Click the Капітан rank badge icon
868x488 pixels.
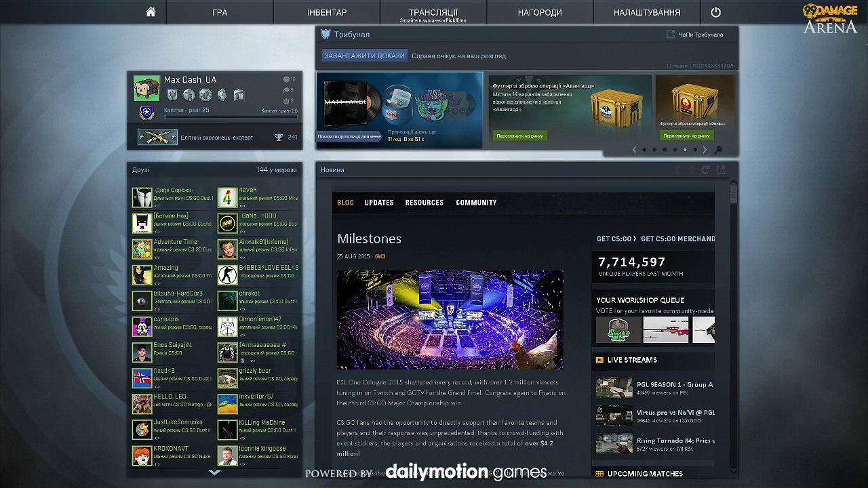click(146, 113)
